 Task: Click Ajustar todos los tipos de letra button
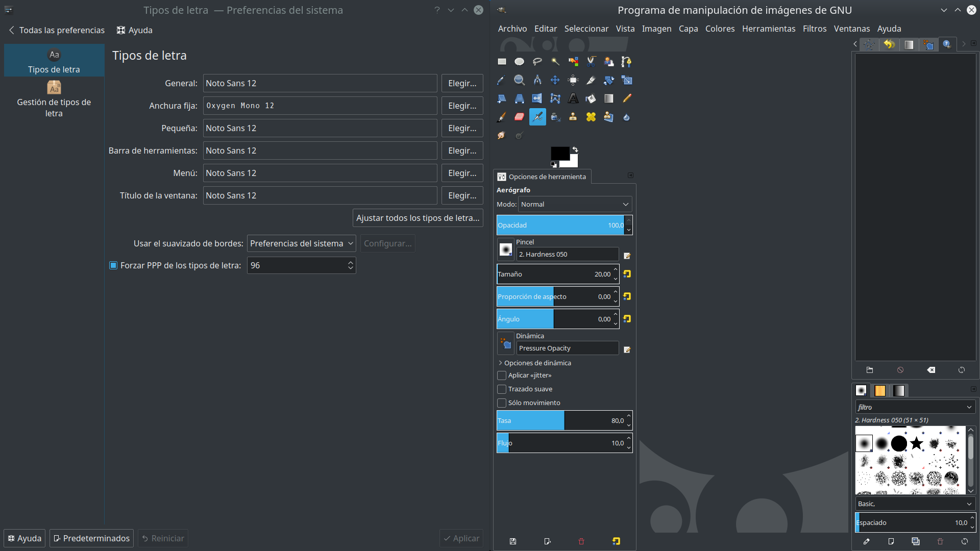click(418, 218)
